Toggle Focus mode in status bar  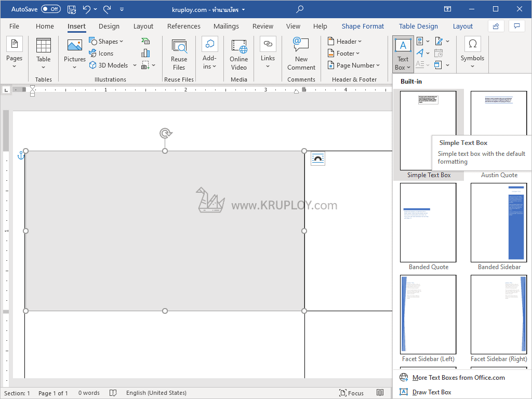point(351,393)
